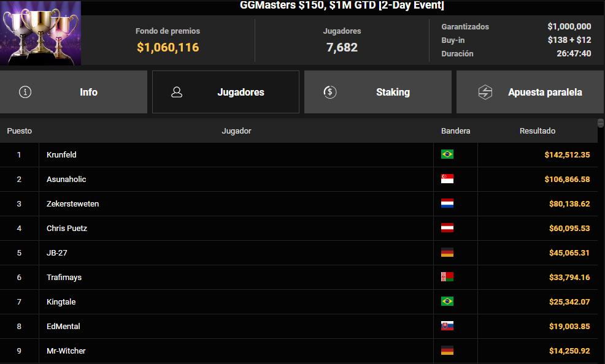Click the dollar coin Staking icon
Screen dimensions: 605x364
pos(330,92)
